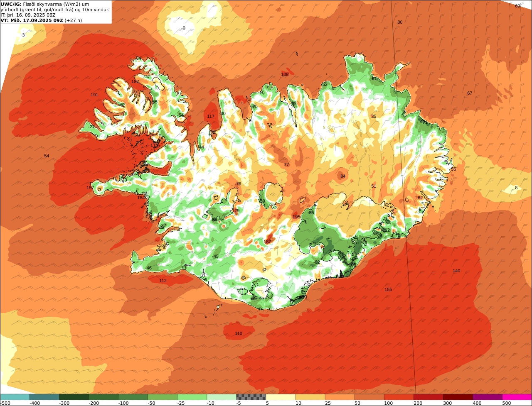Click the map value '110' south of Iceland
Screen dimensions: 532x406
(239, 334)
